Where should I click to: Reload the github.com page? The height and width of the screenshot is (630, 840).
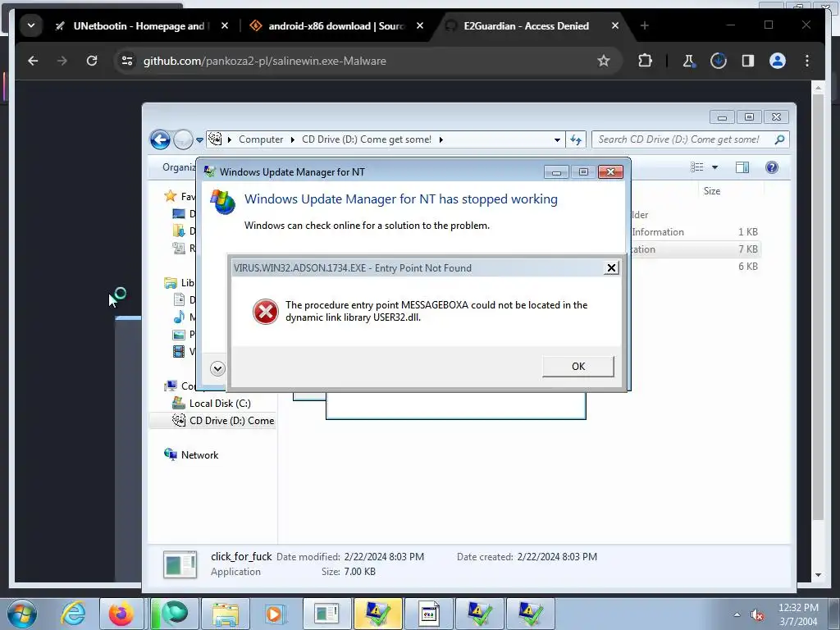click(92, 61)
